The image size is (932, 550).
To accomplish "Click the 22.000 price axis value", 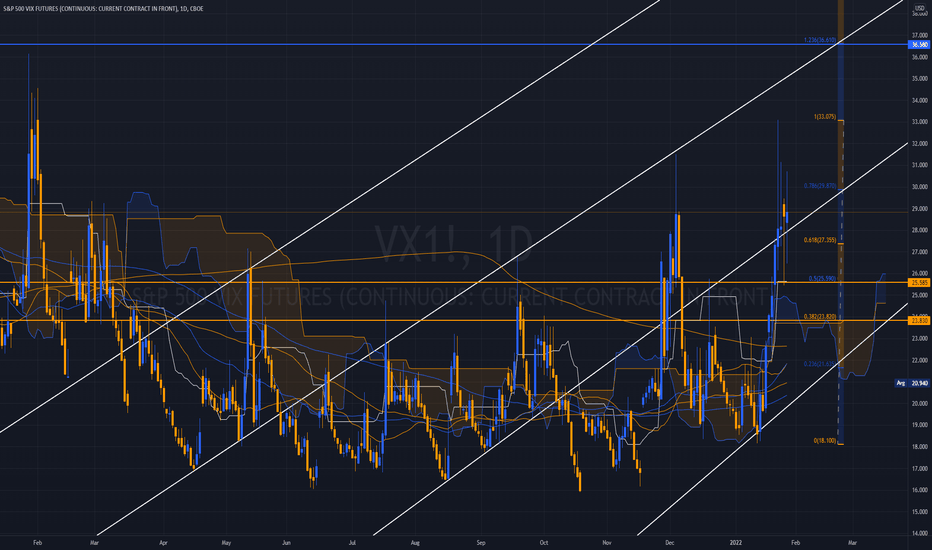I will pos(919,360).
